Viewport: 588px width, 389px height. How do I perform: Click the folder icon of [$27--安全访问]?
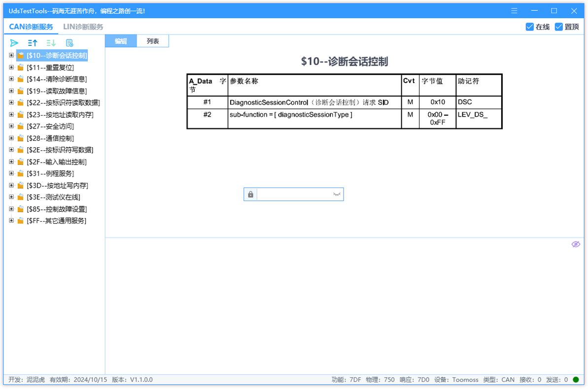pyautogui.click(x=20, y=126)
